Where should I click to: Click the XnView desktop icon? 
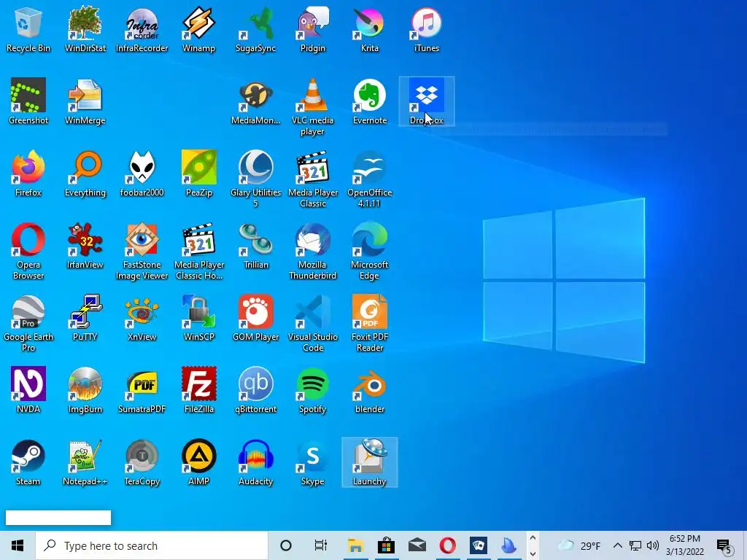point(142,318)
